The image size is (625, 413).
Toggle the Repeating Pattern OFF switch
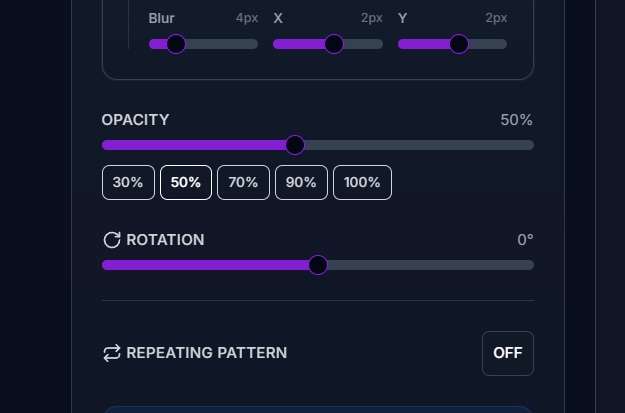507,353
